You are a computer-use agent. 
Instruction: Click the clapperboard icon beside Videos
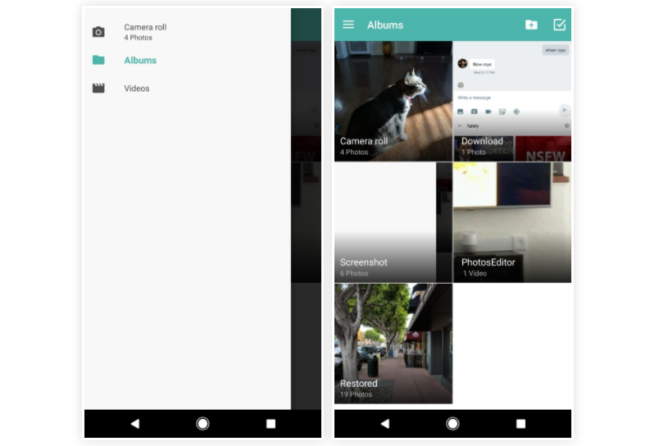click(98, 88)
